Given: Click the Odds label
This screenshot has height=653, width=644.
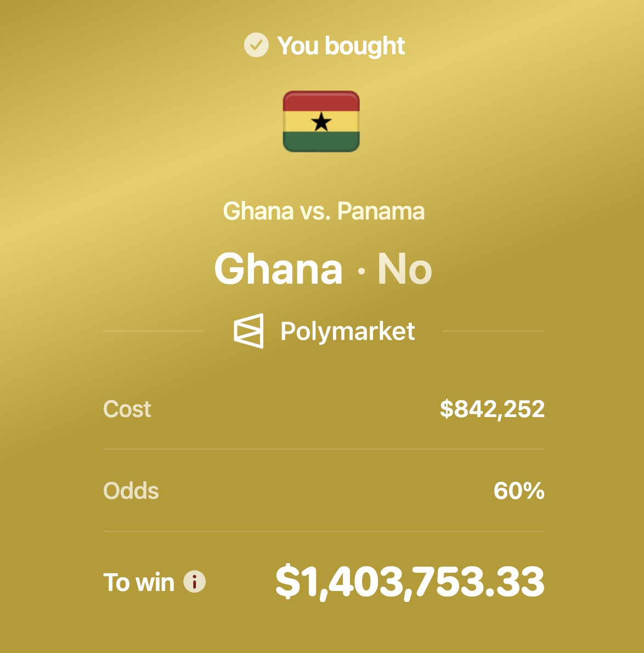Looking at the screenshot, I should [131, 491].
